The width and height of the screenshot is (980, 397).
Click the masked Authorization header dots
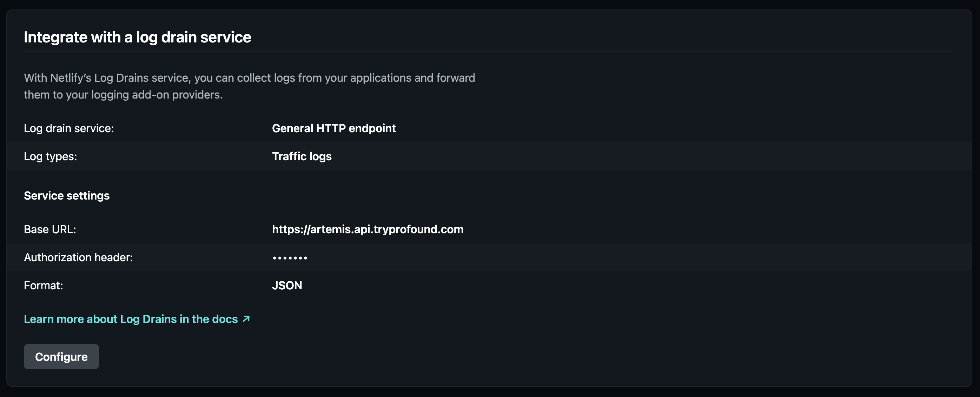290,258
